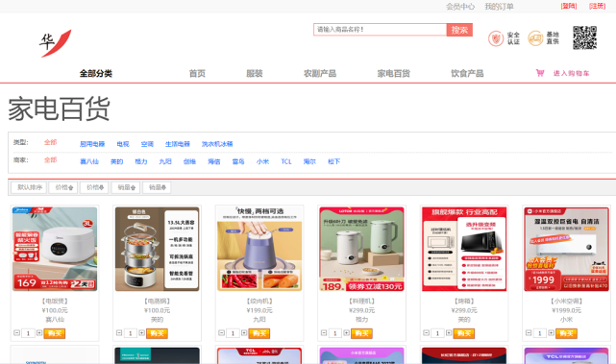Viewport: 616px width, 364px height.
Task: Select 全部 in the 商家 row
Action: (x=50, y=159)
